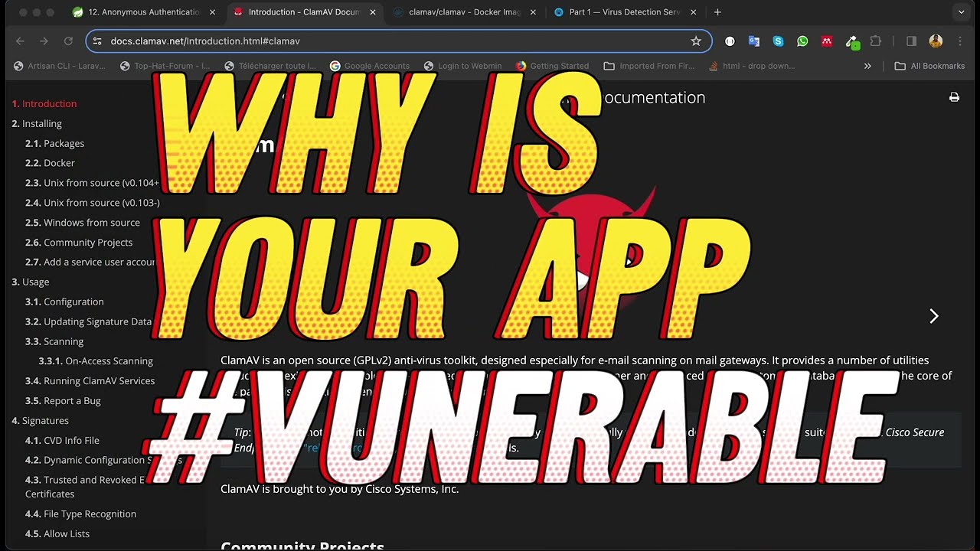Go to next chapter arrow
Image resolution: width=980 pixels, height=551 pixels.
(x=934, y=316)
